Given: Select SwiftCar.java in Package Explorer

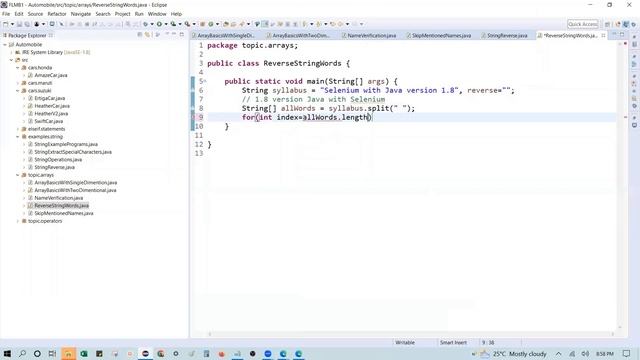Looking at the screenshot, I should click(x=49, y=121).
